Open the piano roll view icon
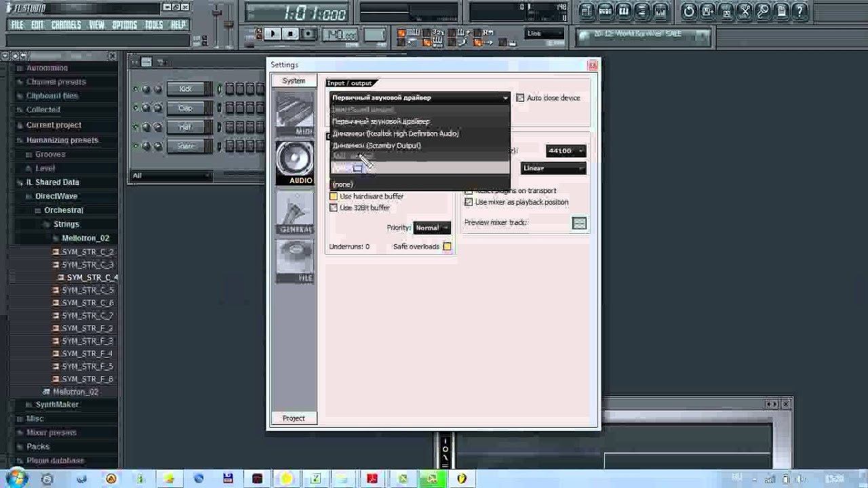 (x=623, y=11)
